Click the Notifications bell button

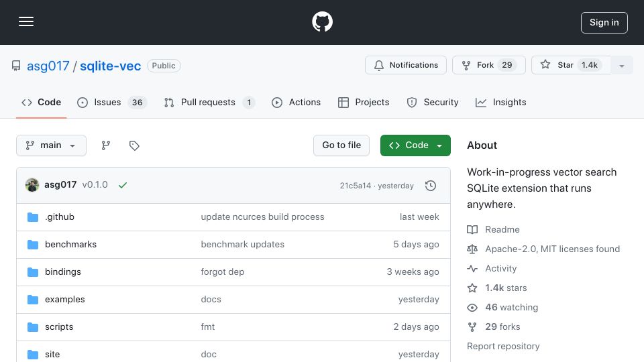(x=405, y=65)
